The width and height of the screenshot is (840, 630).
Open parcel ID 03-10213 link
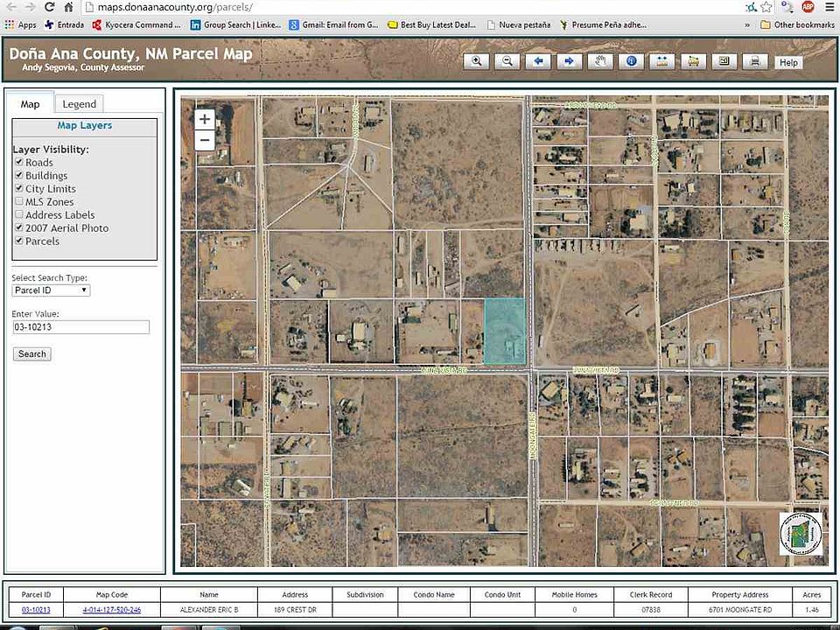[x=36, y=610]
